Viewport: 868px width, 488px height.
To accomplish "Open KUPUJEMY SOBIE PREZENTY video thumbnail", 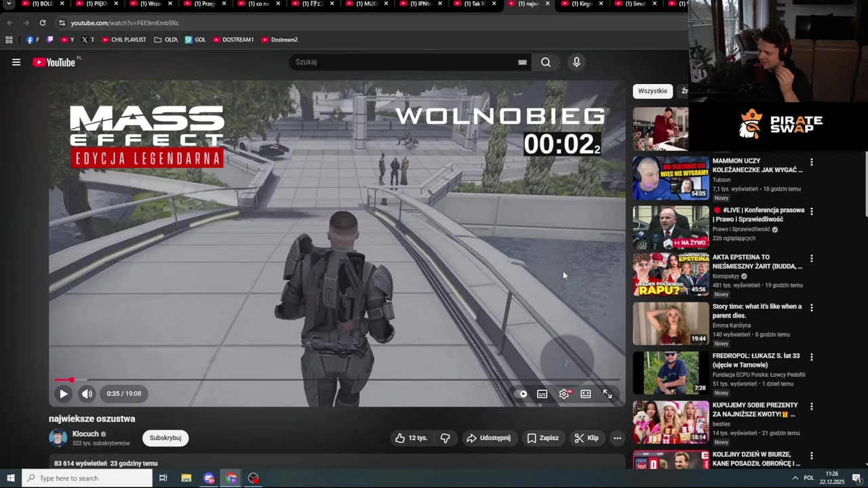I will pos(671,422).
